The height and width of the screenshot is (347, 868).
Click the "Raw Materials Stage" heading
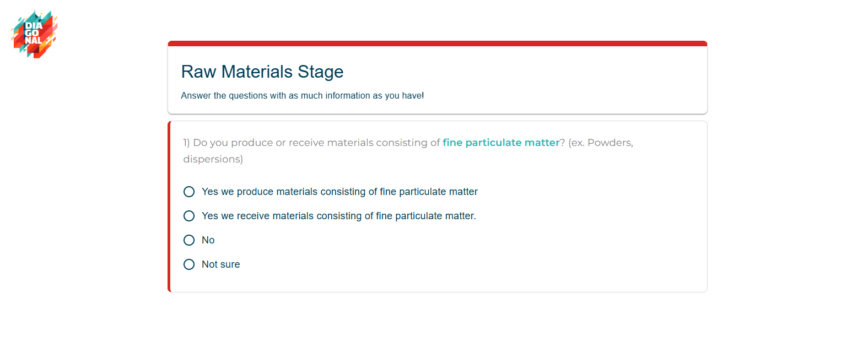pyautogui.click(x=262, y=72)
